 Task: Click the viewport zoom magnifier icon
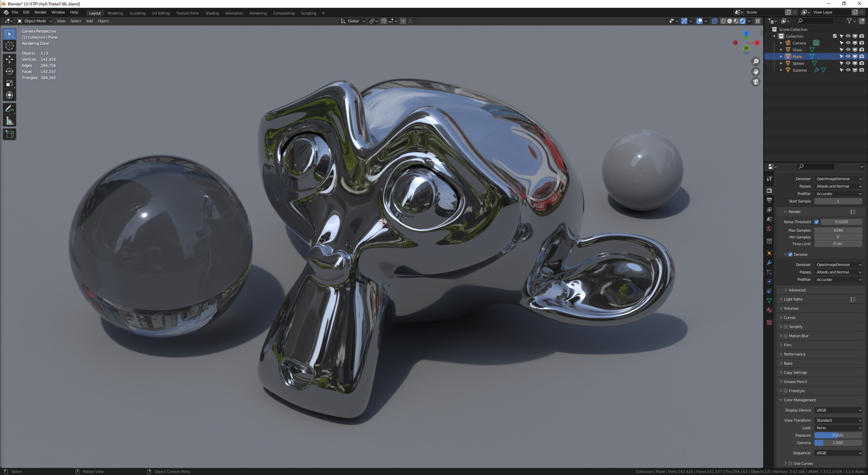tap(756, 61)
